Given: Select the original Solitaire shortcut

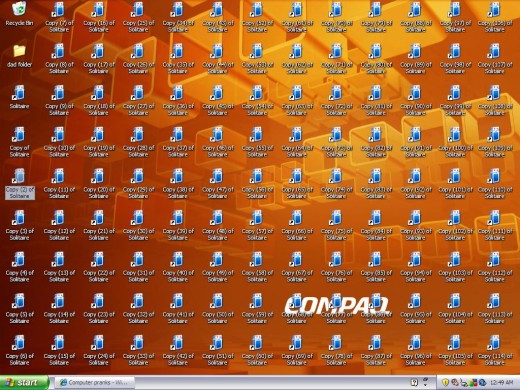Looking at the screenshot, I should point(19,97).
